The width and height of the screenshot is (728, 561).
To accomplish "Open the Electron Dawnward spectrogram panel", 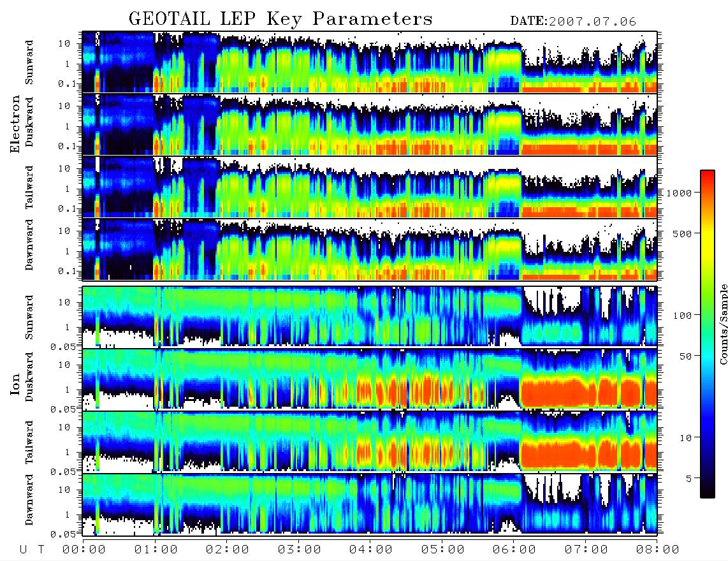I will click(x=370, y=249).
